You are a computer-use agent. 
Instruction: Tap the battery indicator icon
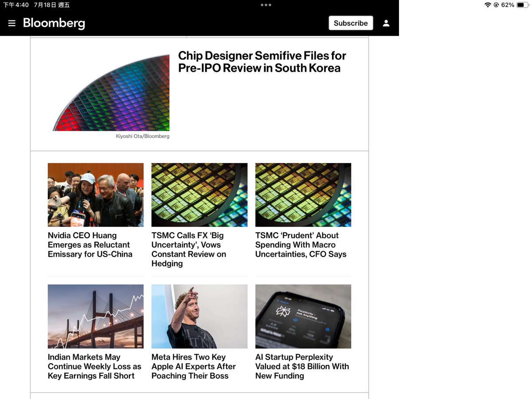pos(523,5)
